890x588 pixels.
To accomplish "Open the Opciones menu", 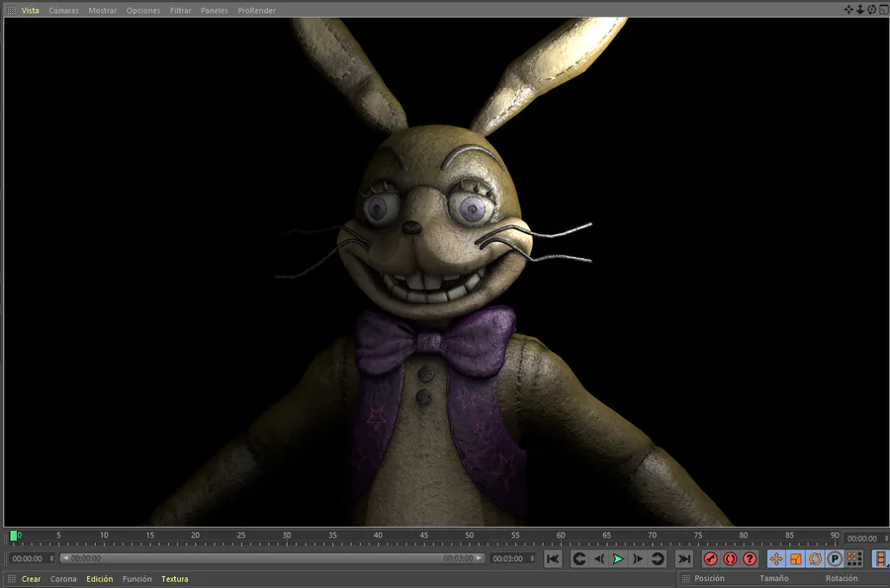I will click(x=143, y=10).
